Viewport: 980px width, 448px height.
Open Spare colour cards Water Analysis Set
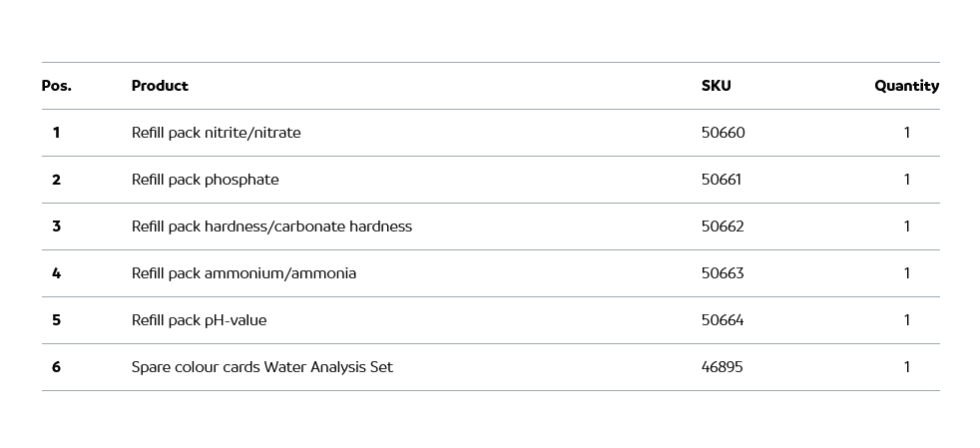[261, 367]
